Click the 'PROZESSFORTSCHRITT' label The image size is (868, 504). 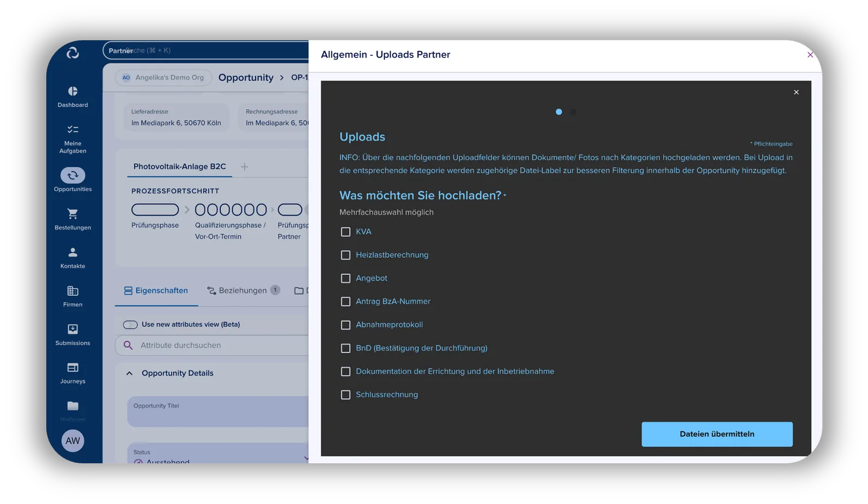pyautogui.click(x=175, y=191)
